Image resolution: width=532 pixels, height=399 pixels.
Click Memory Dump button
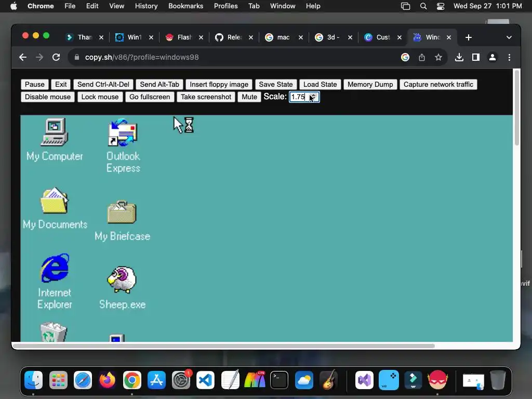370,85
